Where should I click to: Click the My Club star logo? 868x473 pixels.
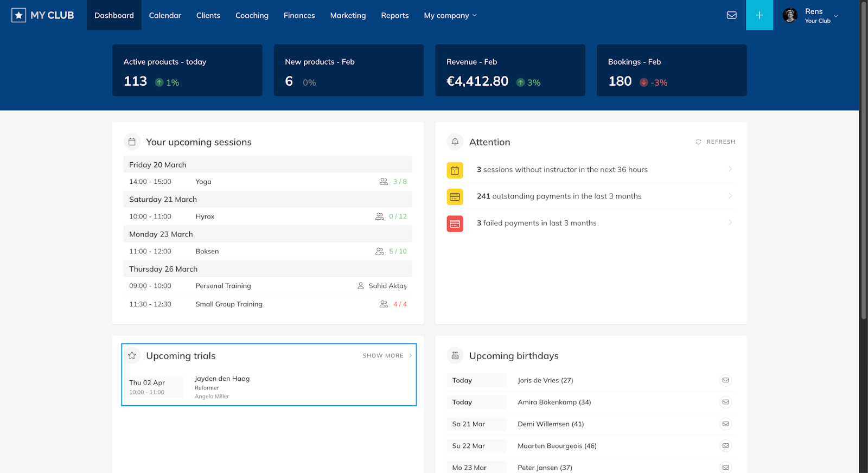coord(19,15)
